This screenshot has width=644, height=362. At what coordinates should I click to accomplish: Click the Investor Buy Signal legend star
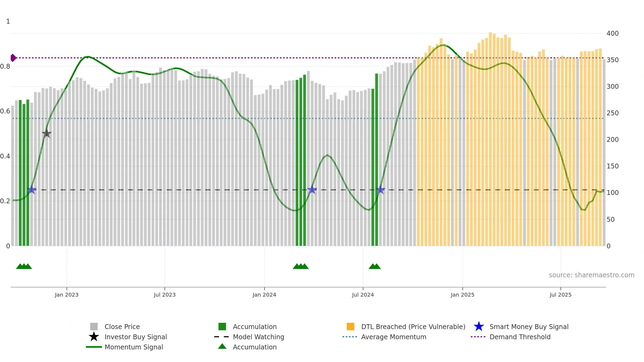click(94, 337)
